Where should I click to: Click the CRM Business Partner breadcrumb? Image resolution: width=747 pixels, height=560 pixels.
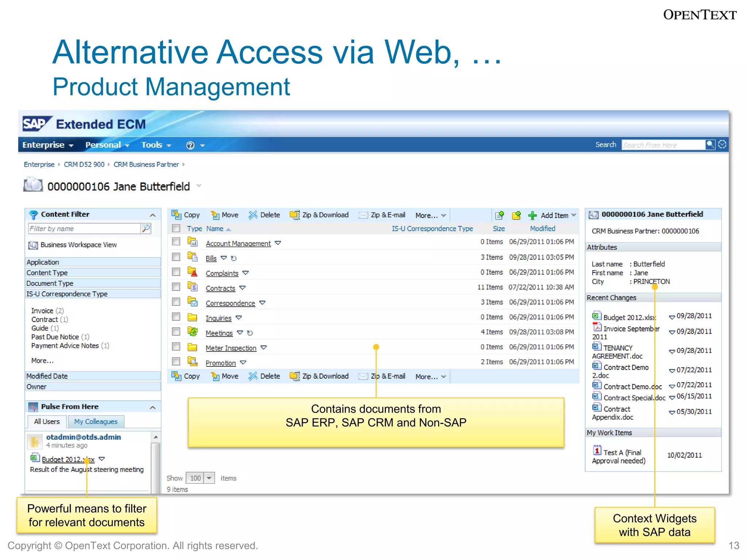pyautogui.click(x=146, y=164)
